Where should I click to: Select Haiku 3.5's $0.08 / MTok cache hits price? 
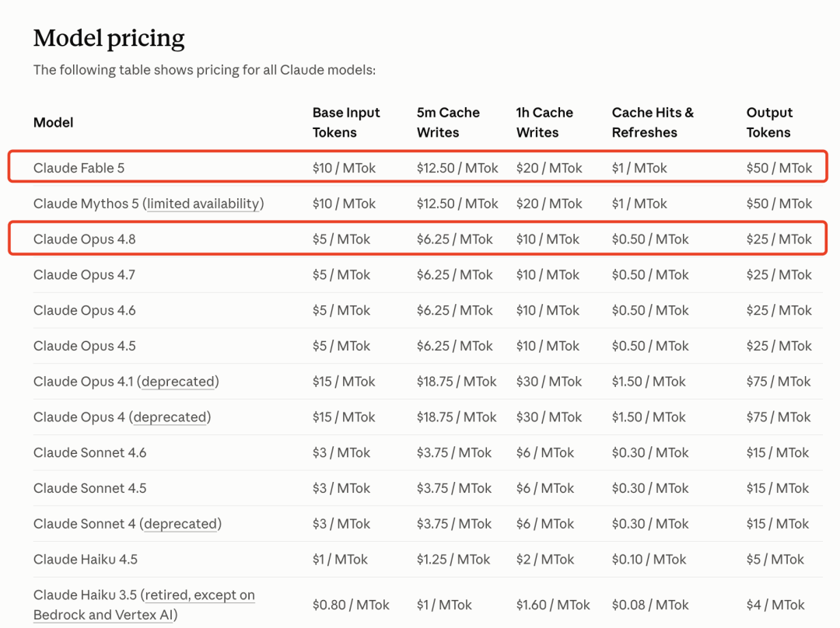[x=650, y=605]
